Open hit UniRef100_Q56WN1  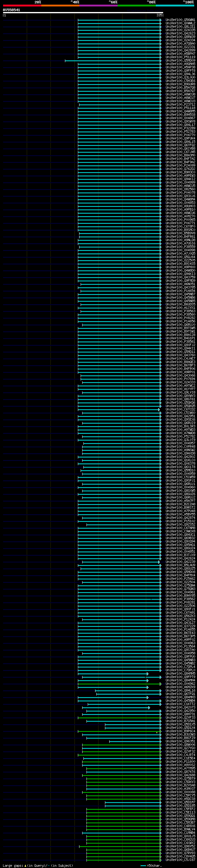click(180, 20)
